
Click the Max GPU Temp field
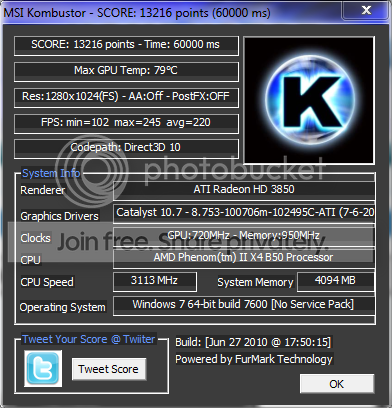[126, 72]
